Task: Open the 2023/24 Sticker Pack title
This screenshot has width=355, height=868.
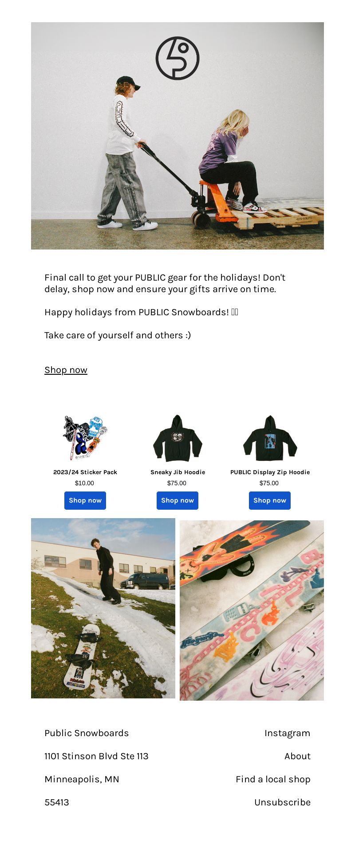Action: (85, 472)
